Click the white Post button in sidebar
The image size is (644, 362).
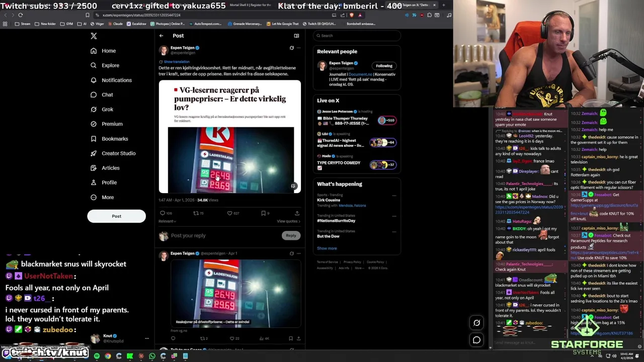pos(116,216)
